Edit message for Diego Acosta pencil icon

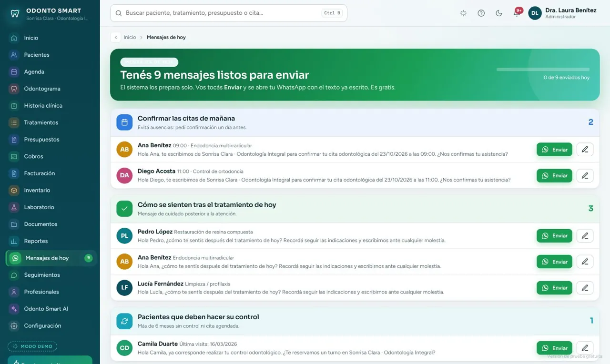pos(585,176)
